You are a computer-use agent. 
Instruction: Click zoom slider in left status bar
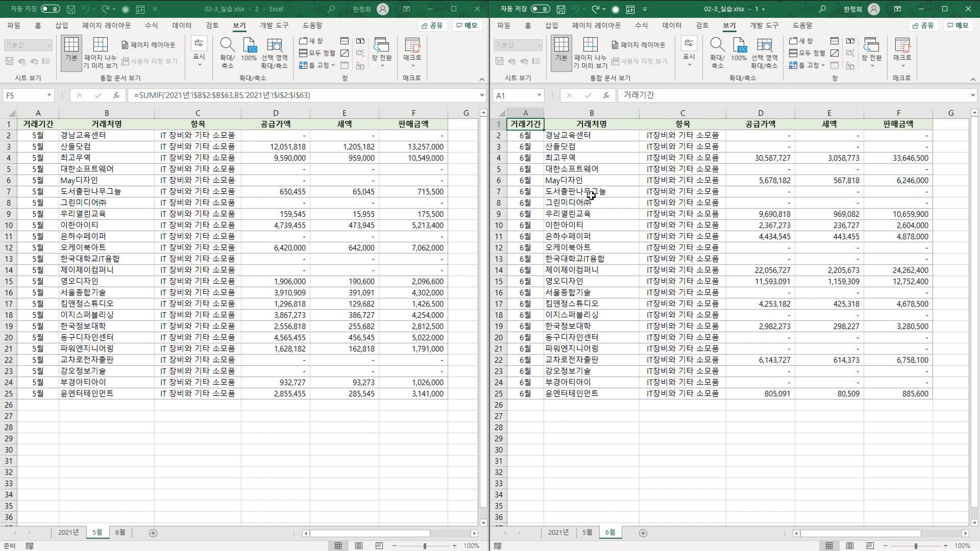[425, 546]
